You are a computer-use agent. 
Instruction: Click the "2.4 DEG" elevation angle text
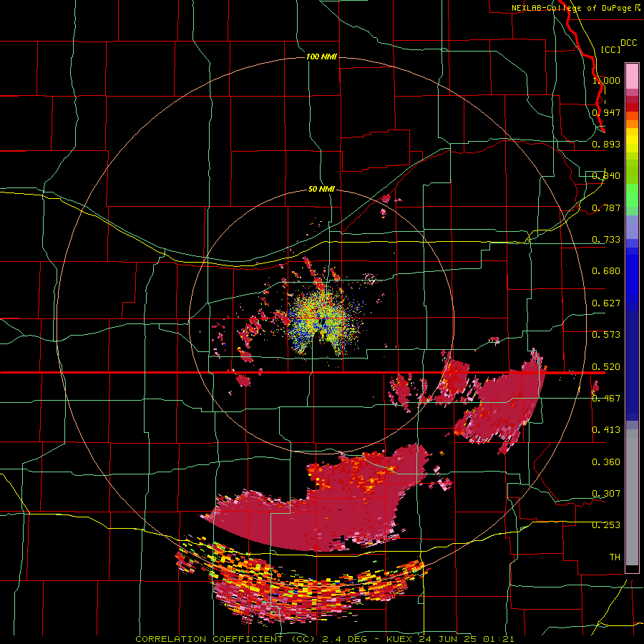pos(344,639)
